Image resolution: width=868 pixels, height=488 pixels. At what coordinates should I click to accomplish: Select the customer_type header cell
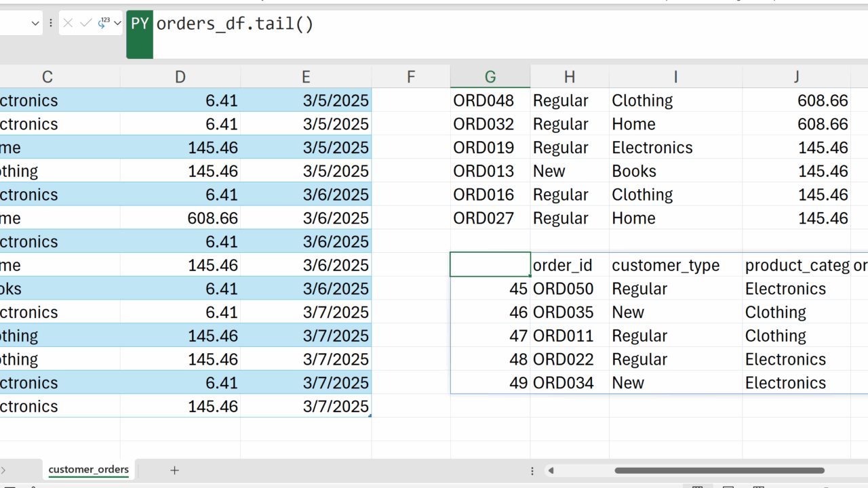coord(665,265)
